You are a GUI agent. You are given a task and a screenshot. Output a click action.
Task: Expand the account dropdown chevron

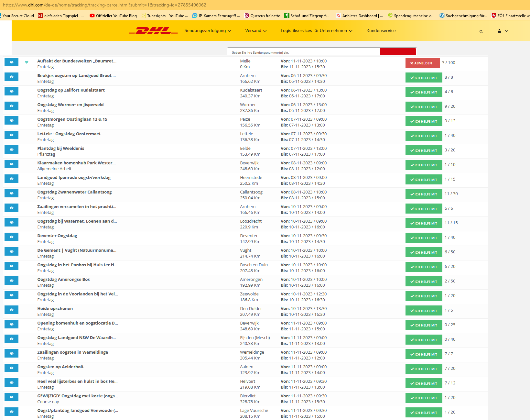tap(507, 31)
